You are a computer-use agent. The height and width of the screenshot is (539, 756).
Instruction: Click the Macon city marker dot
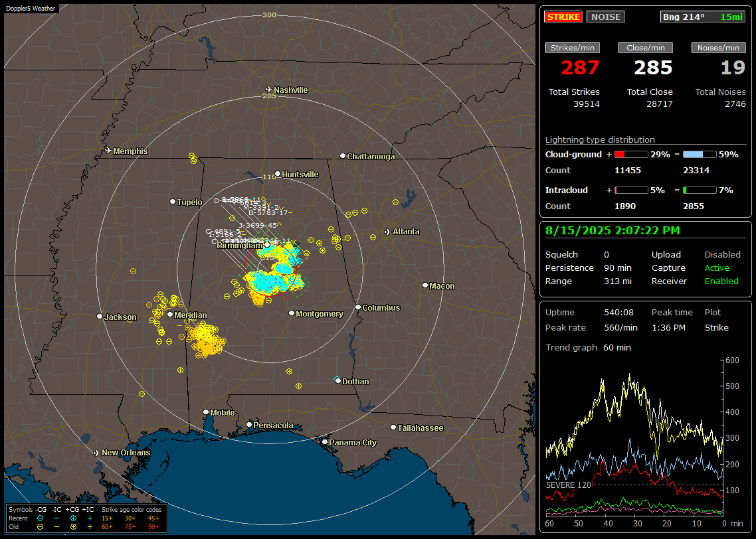425,285
